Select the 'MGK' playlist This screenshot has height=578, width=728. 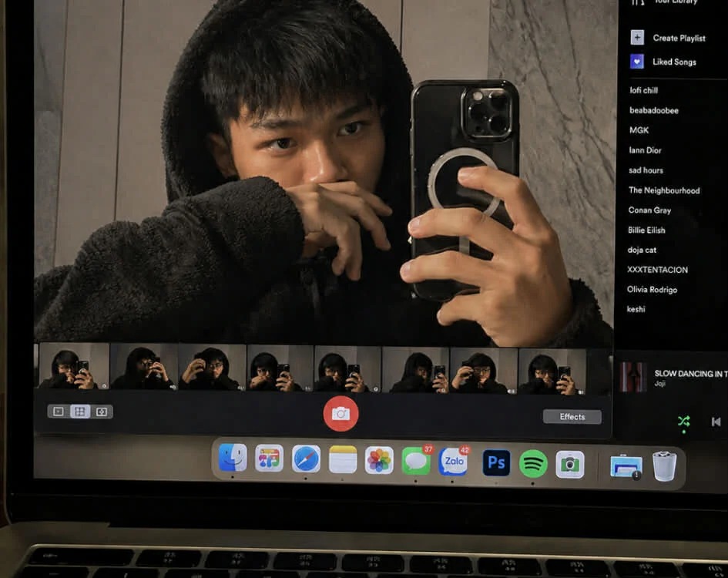pyautogui.click(x=639, y=130)
